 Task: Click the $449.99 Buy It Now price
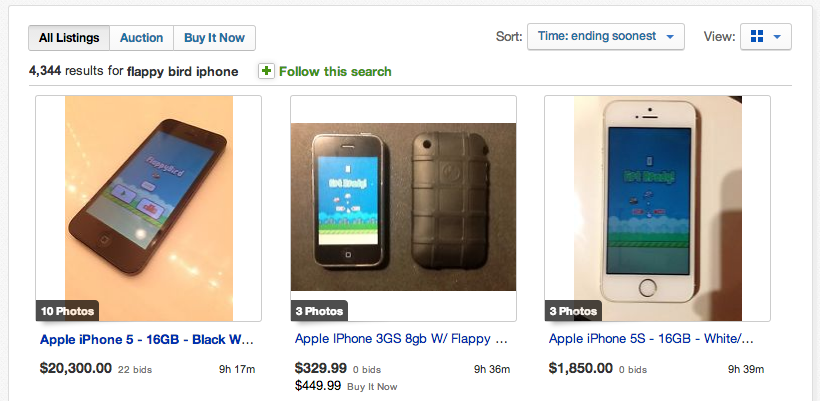(x=318, y=385)
